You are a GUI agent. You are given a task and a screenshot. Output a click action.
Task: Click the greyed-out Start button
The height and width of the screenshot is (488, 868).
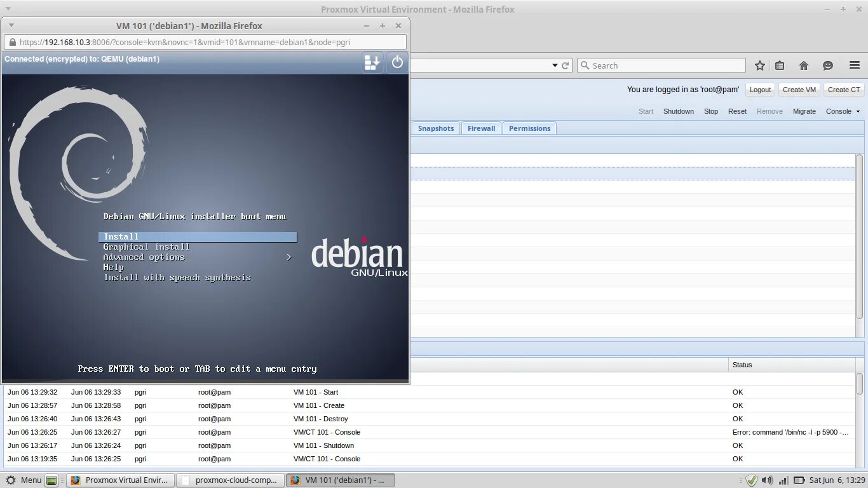[646, 111]
